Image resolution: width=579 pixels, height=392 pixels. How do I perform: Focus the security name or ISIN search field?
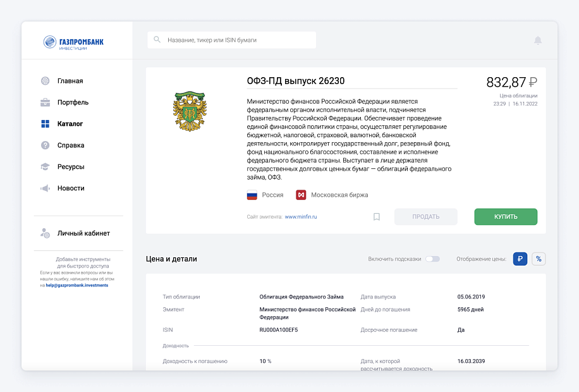pyautogui.click(x=231, y=40)
